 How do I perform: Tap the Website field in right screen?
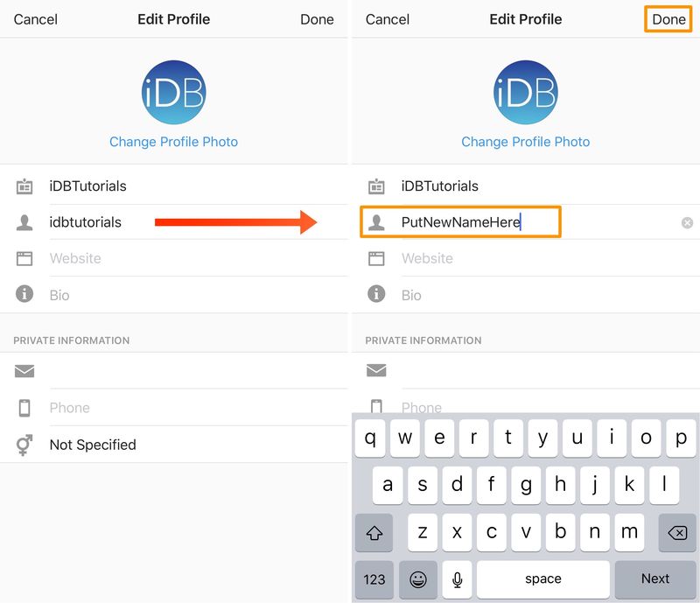point(526,258)
